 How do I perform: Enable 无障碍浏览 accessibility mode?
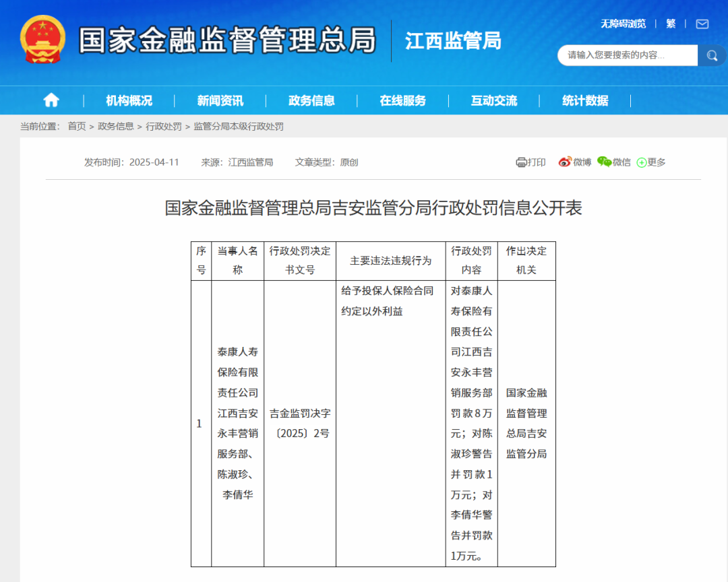click(623, 24)
